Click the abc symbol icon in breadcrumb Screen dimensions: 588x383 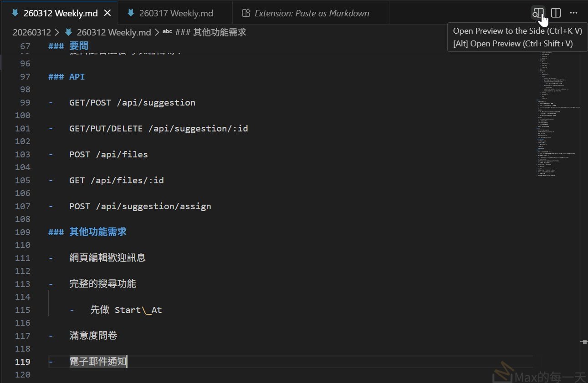pyautogui.click(x=167, y=32)
